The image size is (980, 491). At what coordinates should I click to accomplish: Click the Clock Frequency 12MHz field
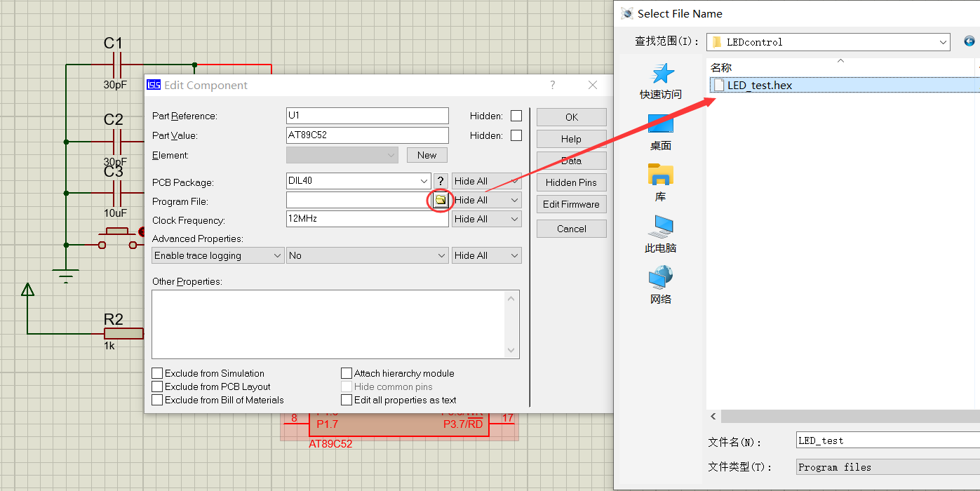pyautogui.click(x=368, y=219)
